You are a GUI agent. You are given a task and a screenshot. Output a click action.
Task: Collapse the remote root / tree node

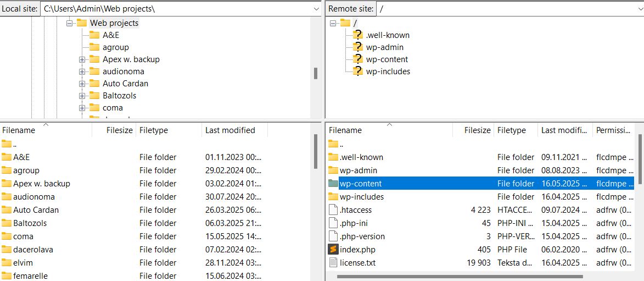[333, 23]
